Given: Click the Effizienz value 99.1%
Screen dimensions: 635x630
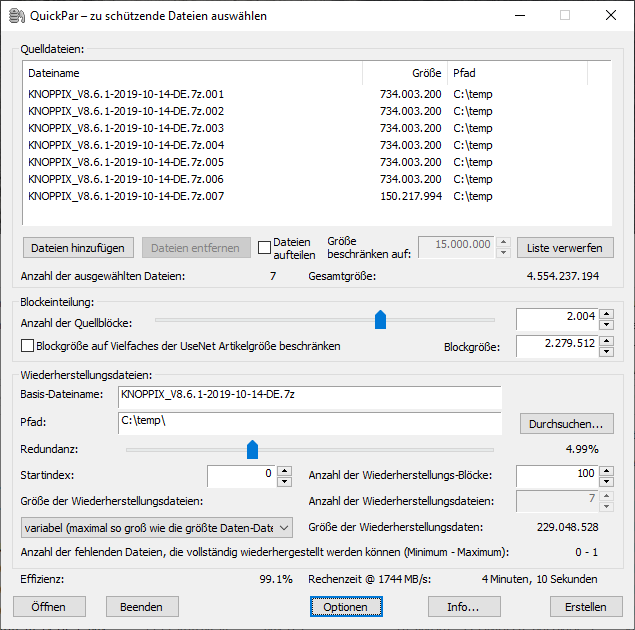Looking at the screenshot, I should tap(276, 579).
